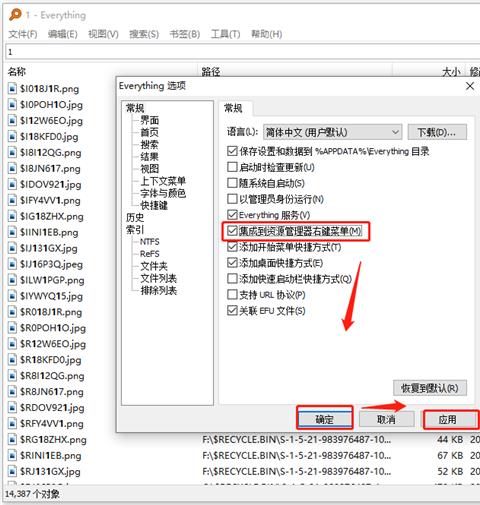Select 上下文菜单 in options tree
The height and width of the screenshot is (505, 480).
click(163, 181)
